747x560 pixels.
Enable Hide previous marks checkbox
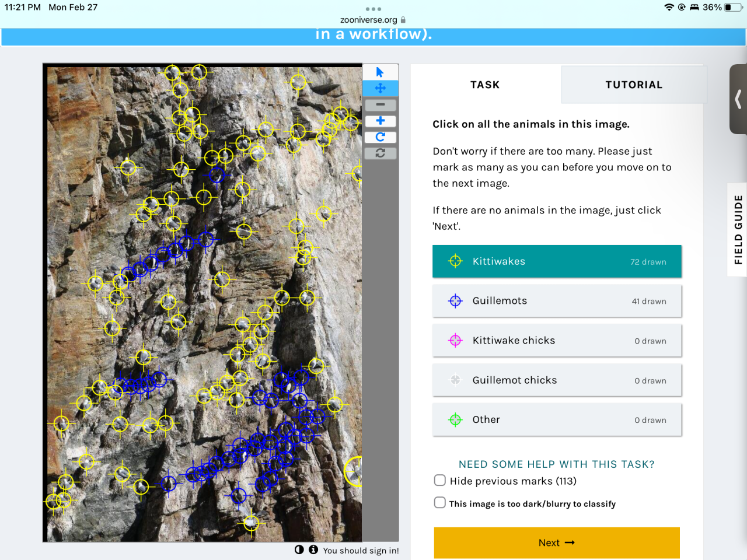pyautogui.click(x=440, y=480)
